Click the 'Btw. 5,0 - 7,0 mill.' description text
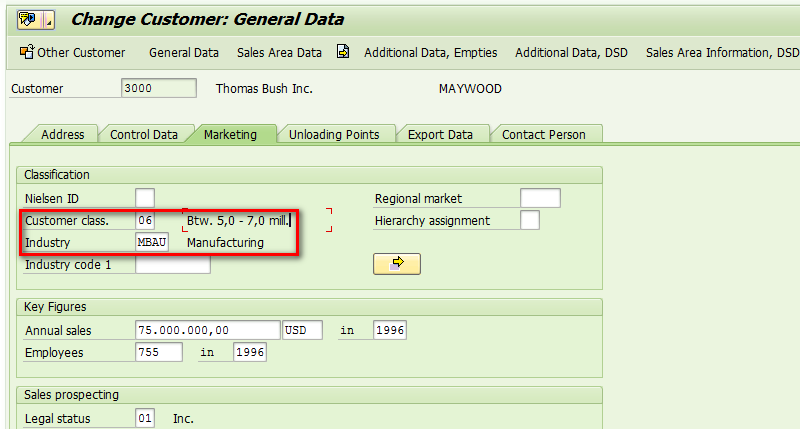Image resolution: width=800 pixels, height=429 pixels. click(238, 220)
